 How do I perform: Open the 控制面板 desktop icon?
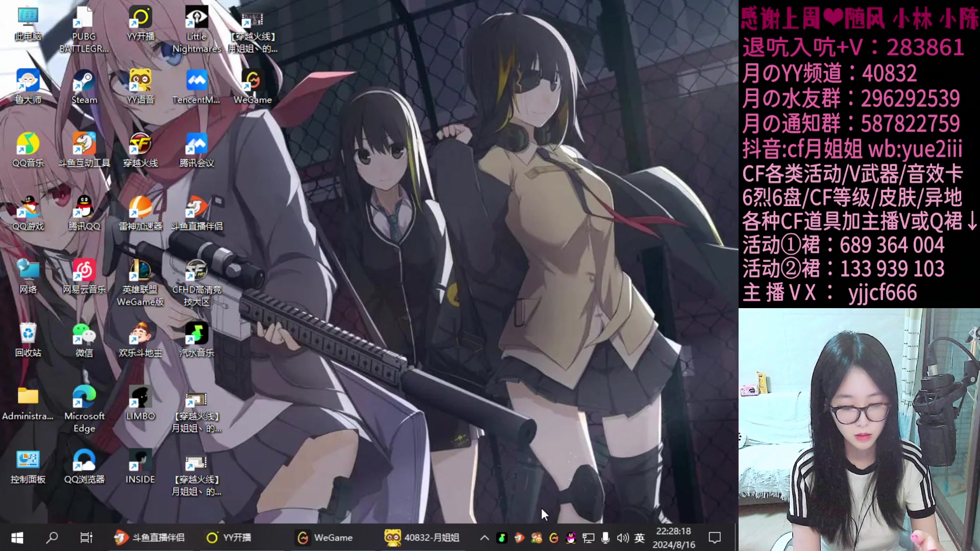28,466
